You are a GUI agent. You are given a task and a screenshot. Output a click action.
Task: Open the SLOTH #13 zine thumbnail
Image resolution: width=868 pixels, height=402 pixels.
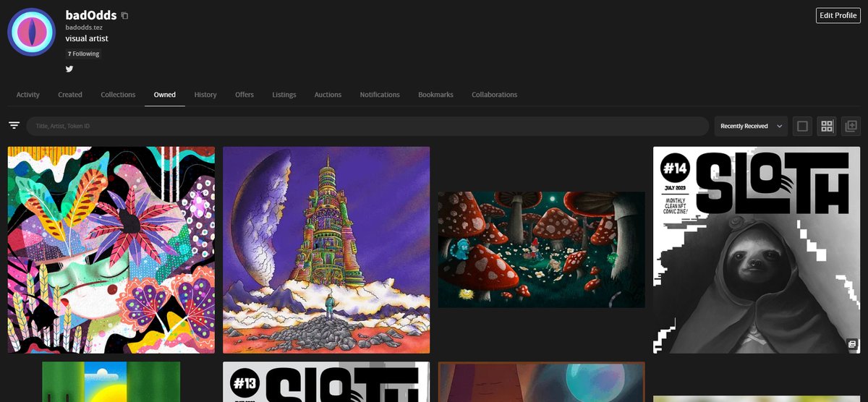pyautogui.click(x=326, y=382)
